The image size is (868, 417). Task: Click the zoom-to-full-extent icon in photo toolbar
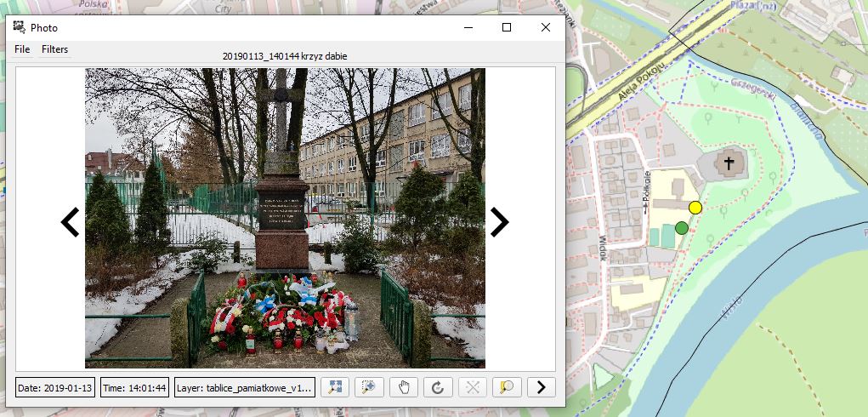tap(336, 387)
